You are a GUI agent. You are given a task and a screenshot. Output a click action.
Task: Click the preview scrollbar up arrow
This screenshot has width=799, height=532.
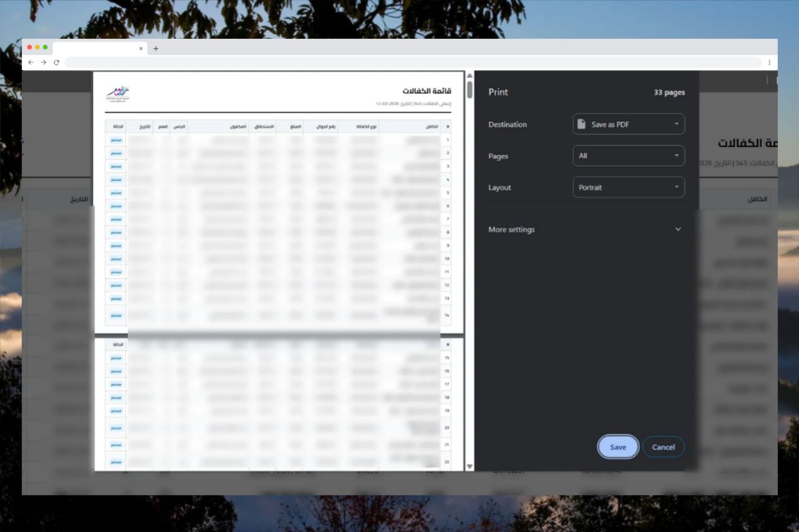pos(469,76)
